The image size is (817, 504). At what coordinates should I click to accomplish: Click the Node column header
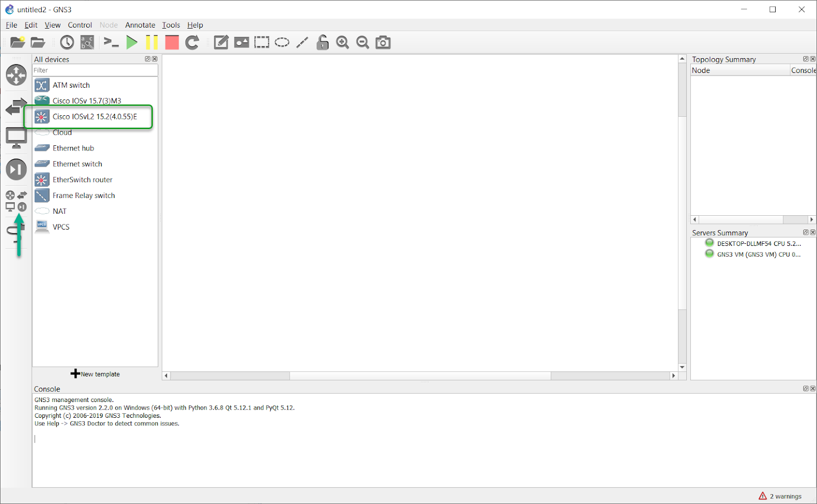(x=740, y=70)
